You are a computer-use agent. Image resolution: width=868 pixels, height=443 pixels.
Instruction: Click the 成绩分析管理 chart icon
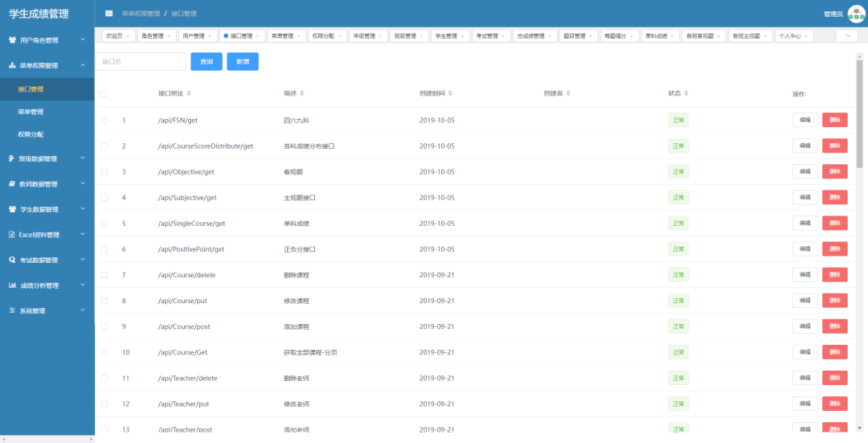point(12,285)
